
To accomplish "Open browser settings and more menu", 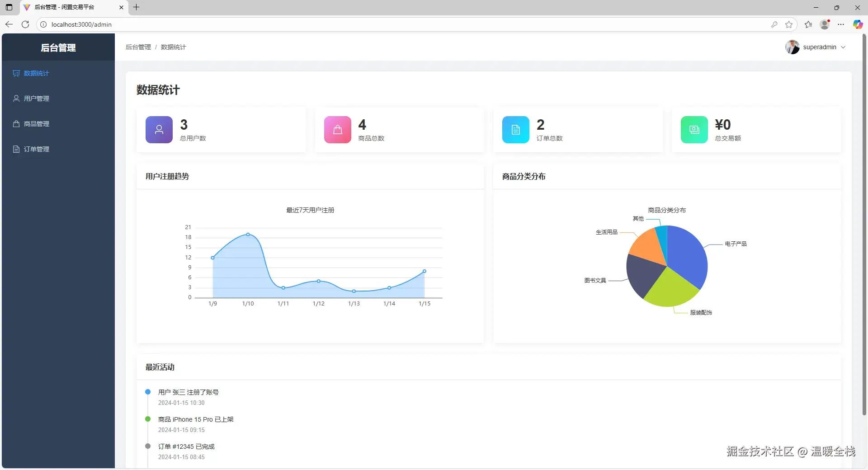I will pos(841,24).
